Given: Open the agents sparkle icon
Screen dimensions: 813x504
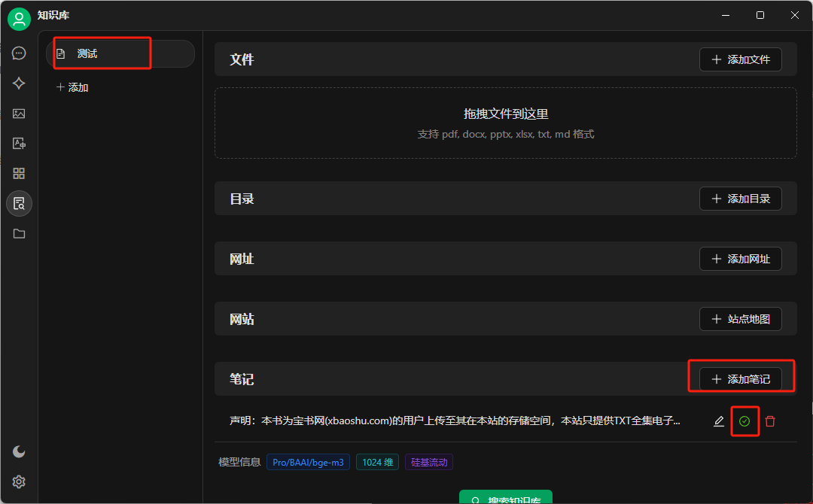Looking at the screenshot, I should (x=19, y=83).
